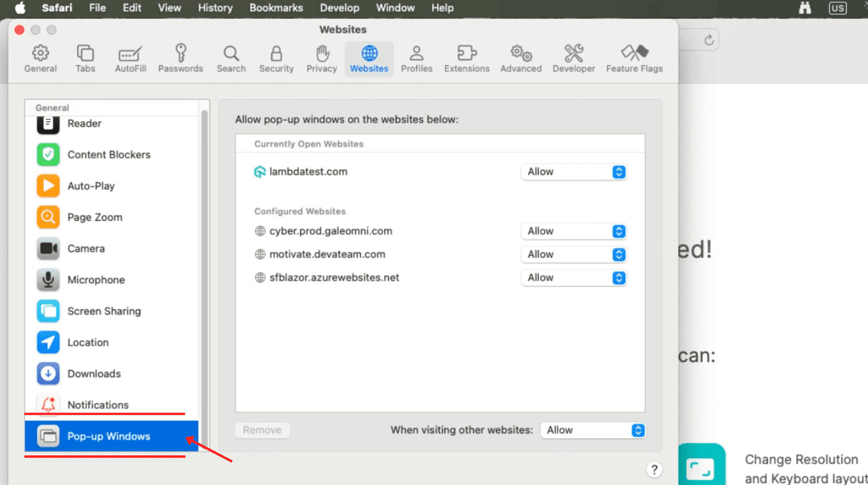Select Page Zoom in the sidebar

[x=112, y=217]
